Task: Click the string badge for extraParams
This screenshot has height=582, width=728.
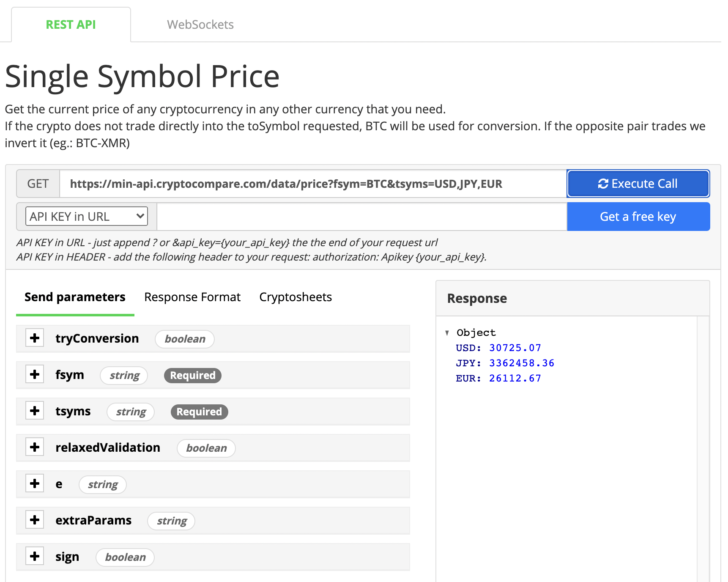Action: tap(172, 521)
